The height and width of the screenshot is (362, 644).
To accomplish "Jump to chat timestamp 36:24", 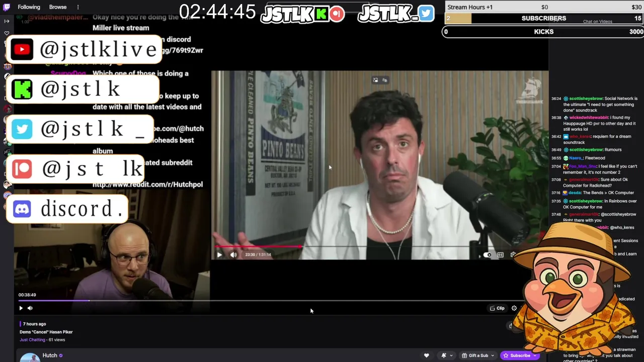I will pyautogui.click(x=556, y=99).
